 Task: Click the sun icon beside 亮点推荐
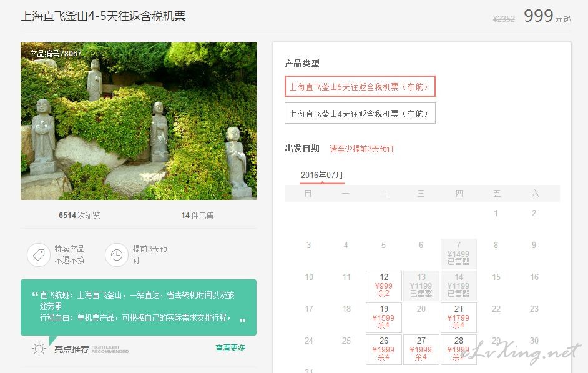[39, 349]
